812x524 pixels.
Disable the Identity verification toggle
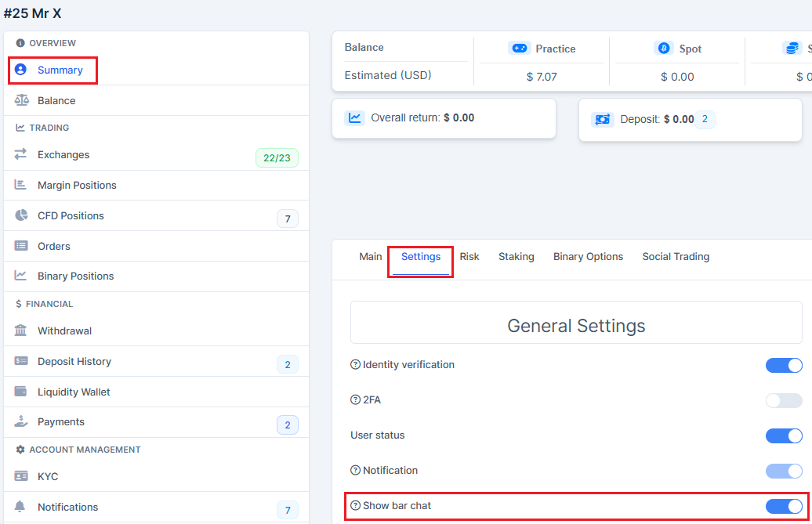point(784,365)
